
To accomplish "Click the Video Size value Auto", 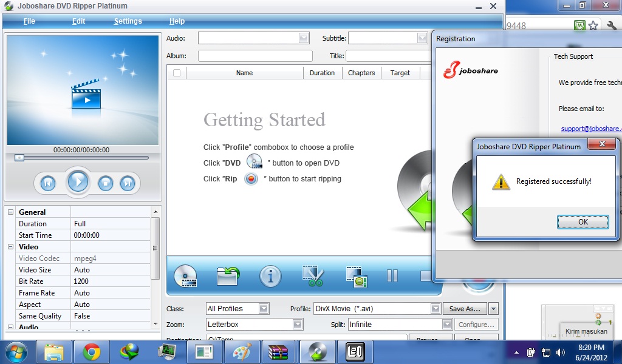I will pos(82,270).
